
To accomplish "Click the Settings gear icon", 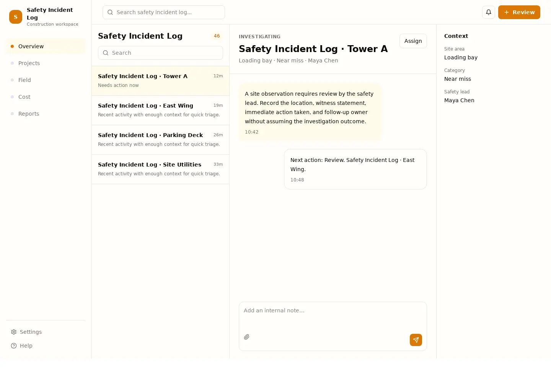I will 14,332.
